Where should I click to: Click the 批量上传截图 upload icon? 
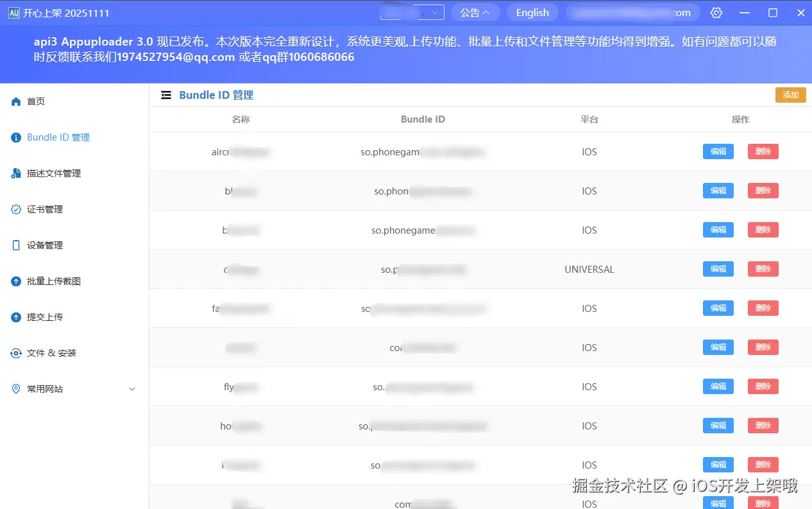pyautogui.click(x=15, y=280)
